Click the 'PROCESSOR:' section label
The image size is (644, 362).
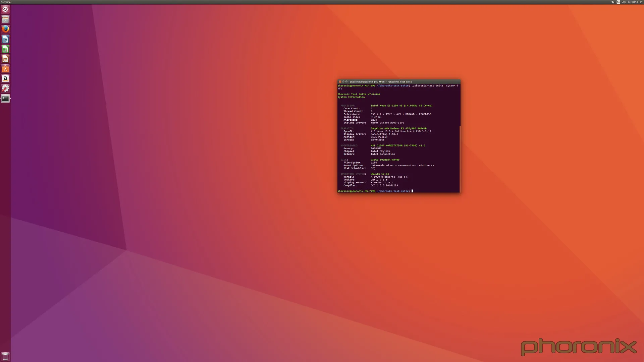pyautogui.click(x=348, y=106)
